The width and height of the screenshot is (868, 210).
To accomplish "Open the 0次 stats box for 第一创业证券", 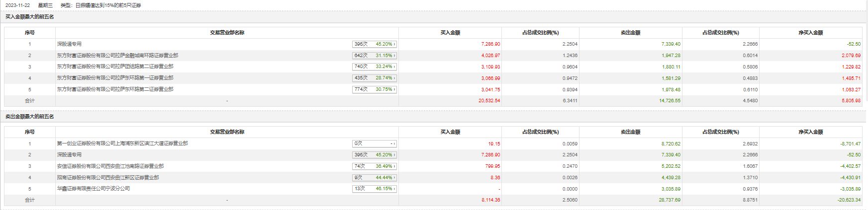I will 374,143.
